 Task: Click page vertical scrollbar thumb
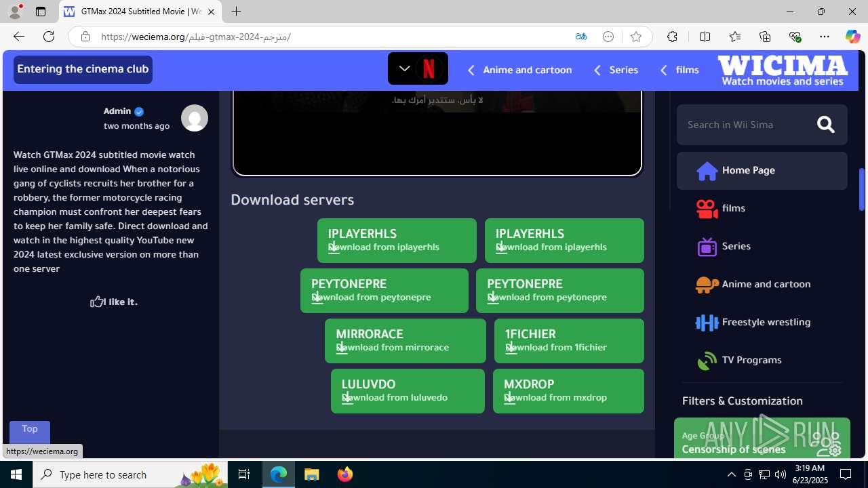[x=862, y=190]
